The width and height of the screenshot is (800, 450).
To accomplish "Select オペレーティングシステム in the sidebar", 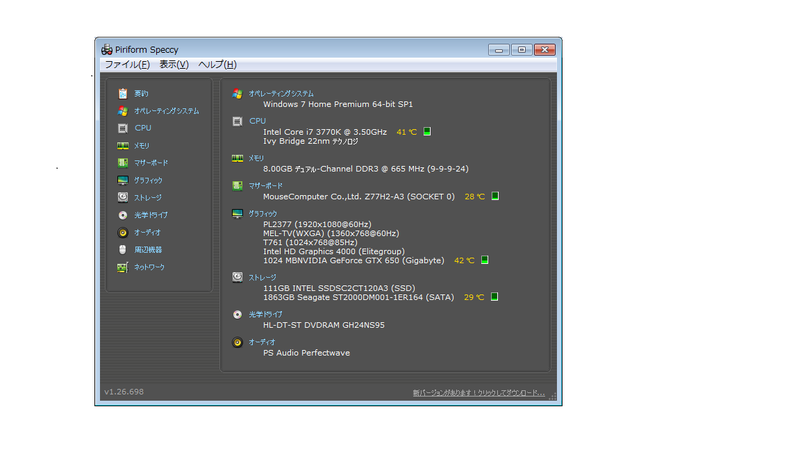I will pos(167,111).
